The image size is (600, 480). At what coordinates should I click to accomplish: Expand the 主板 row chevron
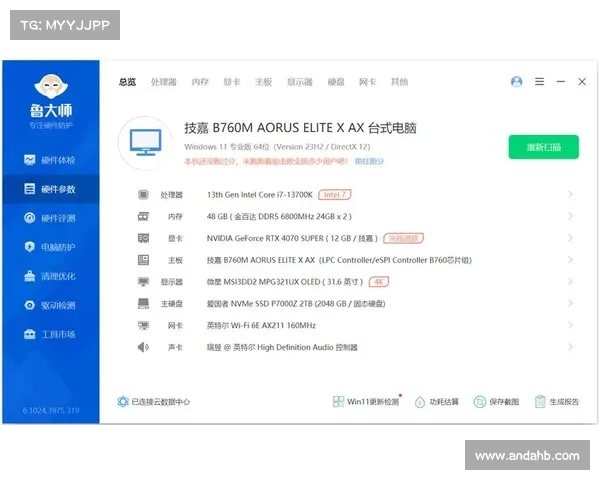click(570, 260)
